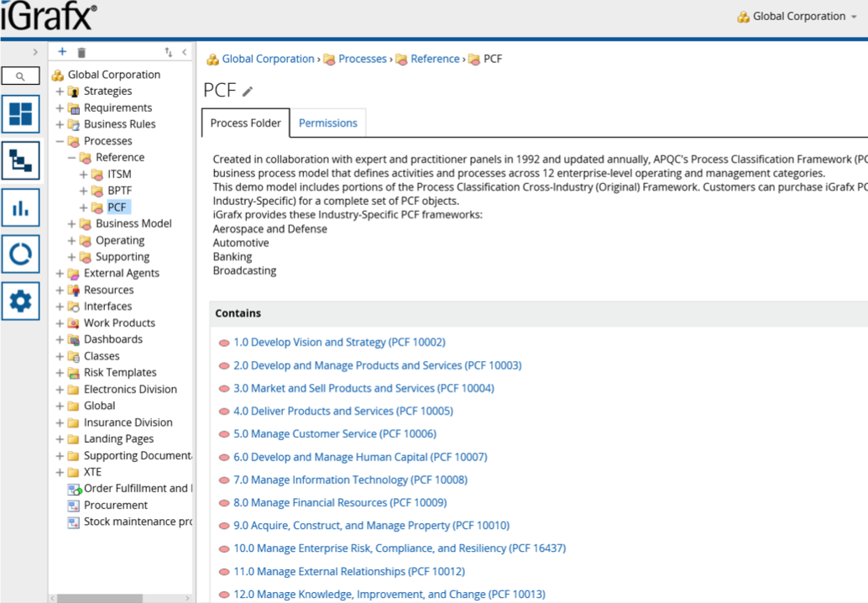Click the tree panel horizontal scrollbar

coord(100,599)
